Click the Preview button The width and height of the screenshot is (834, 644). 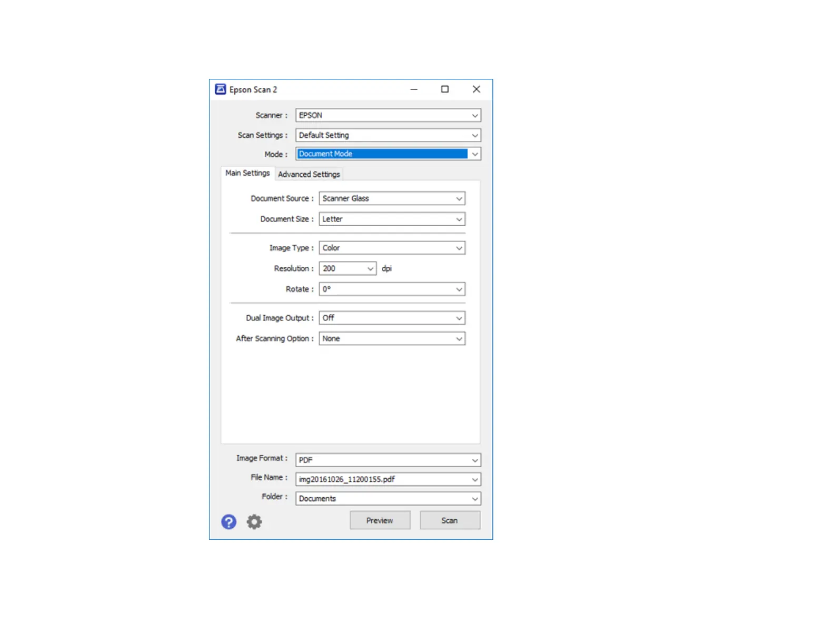(x=380, y=520)
